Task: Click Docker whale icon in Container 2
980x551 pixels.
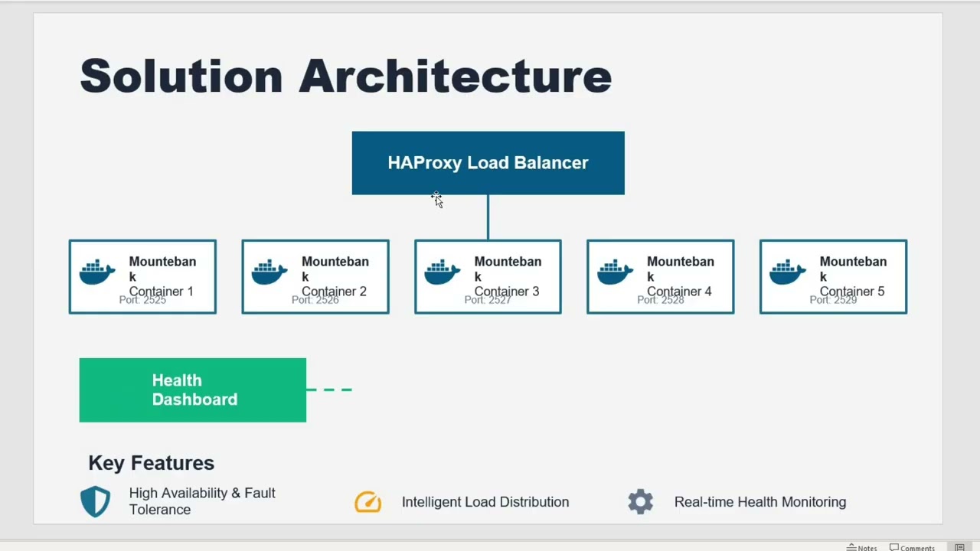Action: pyautogui.click(x=269, y=272)
